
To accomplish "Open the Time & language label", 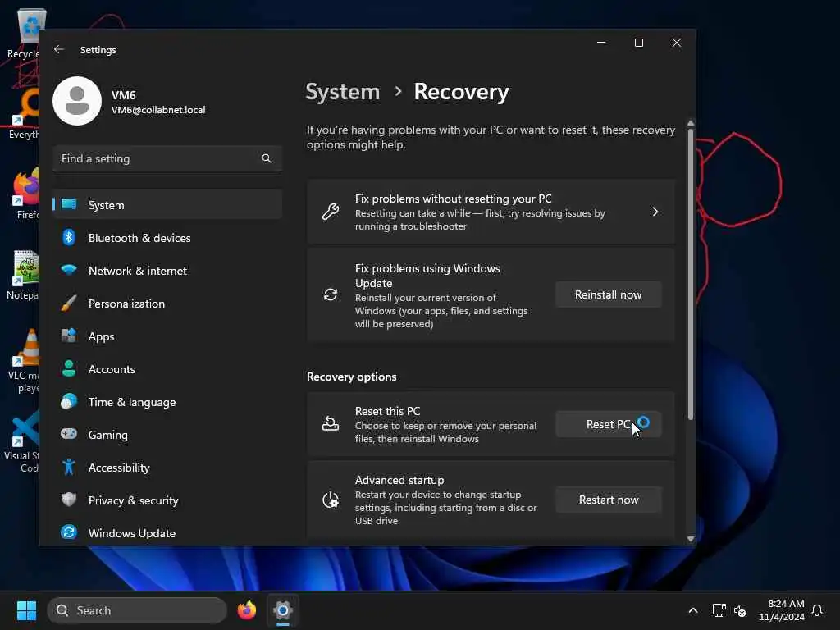I will 132,402.
